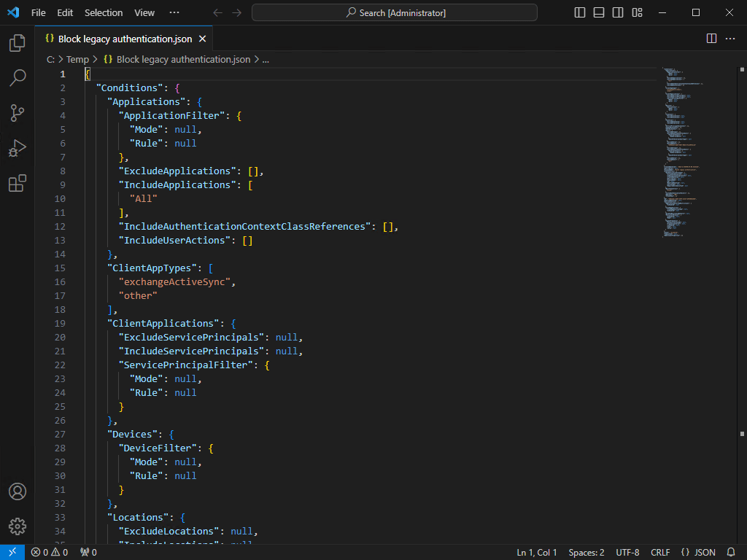The image size is (747, 560).
Task: Open Run and Debug view
Action: coord(18,148)
